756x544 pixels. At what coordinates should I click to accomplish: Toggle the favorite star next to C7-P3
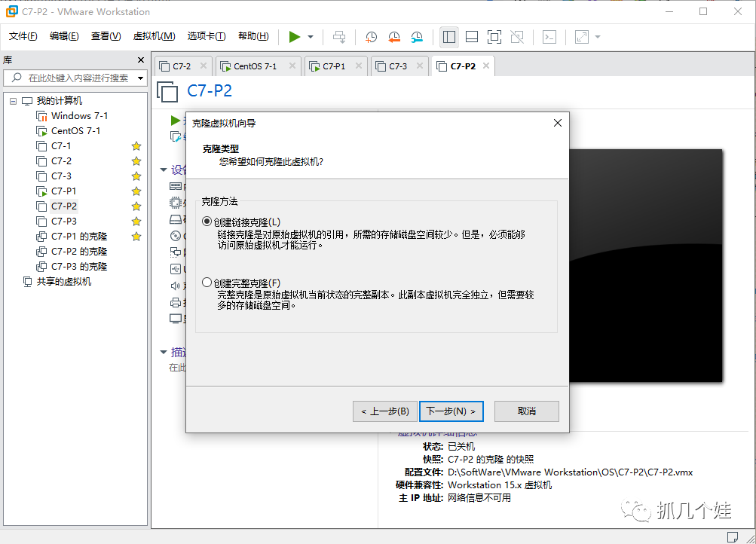click(136, 222)
